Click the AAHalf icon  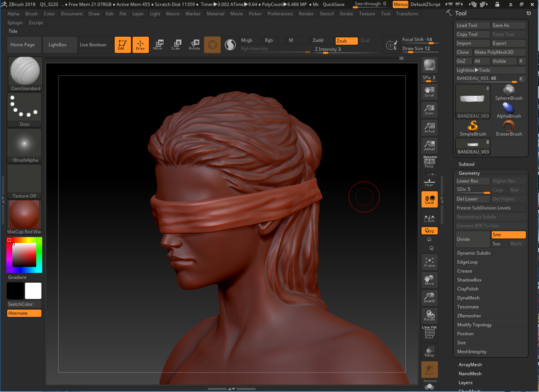click(x=429, y=146)
